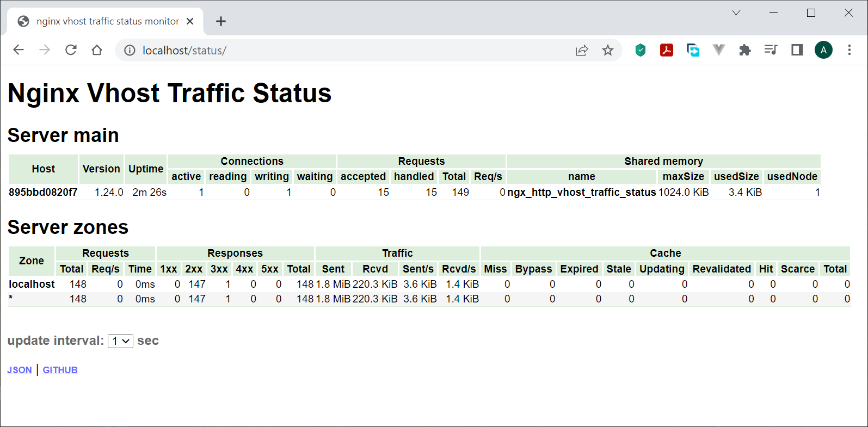Click the Responses column group header

pyautogui.click(x=235, y=253)
